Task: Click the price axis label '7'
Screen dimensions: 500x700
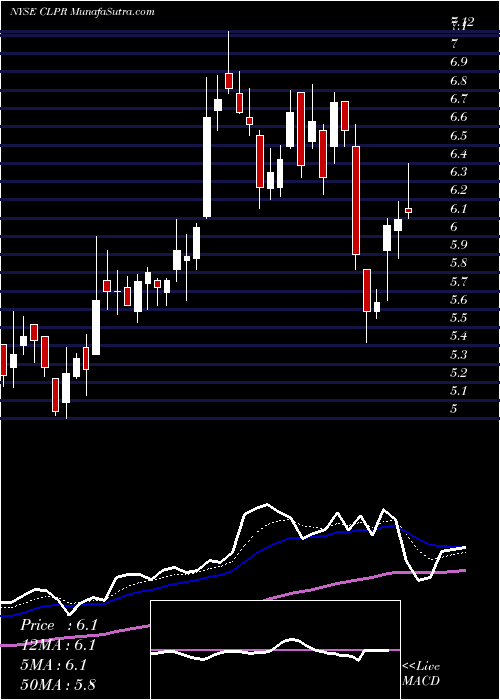Action: (454, 44)
